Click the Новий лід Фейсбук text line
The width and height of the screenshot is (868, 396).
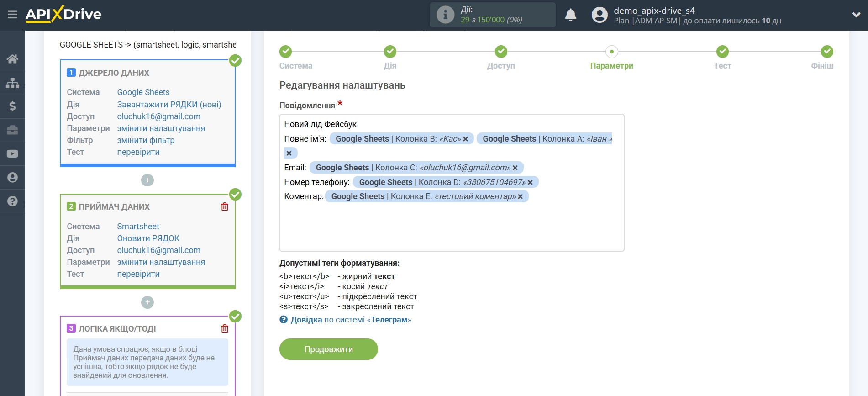[320, 124]
